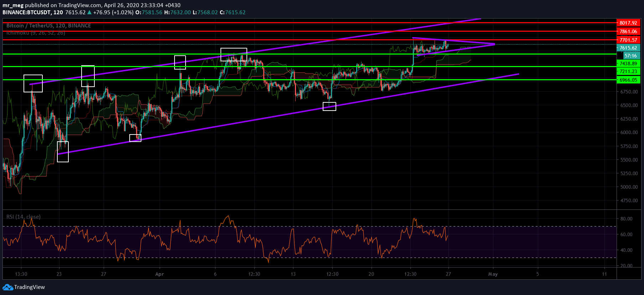Click the Ichimoku (9, 26, 52, 26) indicator label
Screen dimensions: 644x295
[x=36, y=33]
